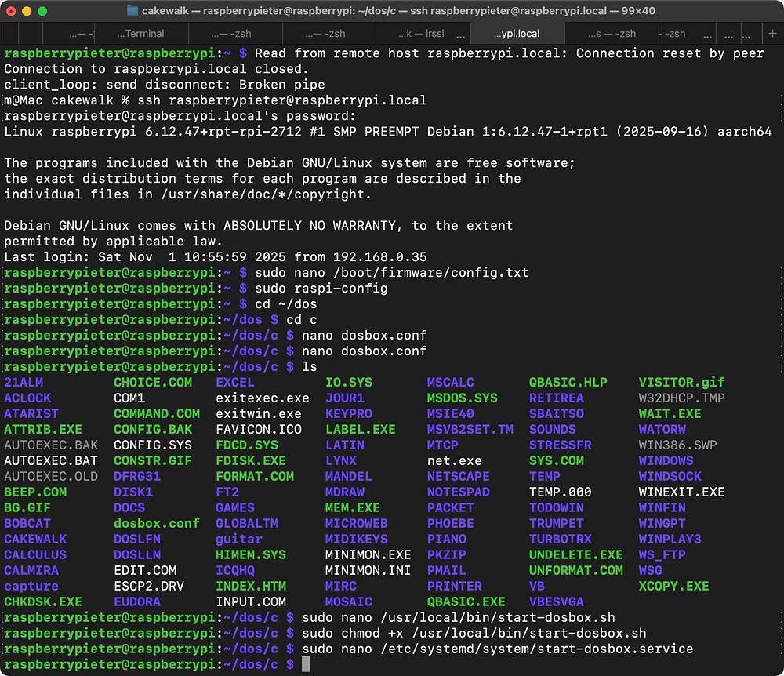Click the 'sudo nano /boot/firmware/config.txt' command
Viewport: 784px width, 676px height.
[391, 272]
